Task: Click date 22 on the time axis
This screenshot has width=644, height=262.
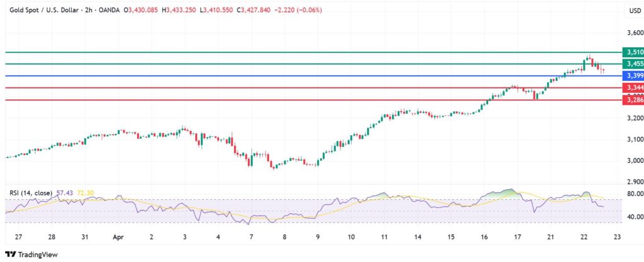Action: coord(584,238)
